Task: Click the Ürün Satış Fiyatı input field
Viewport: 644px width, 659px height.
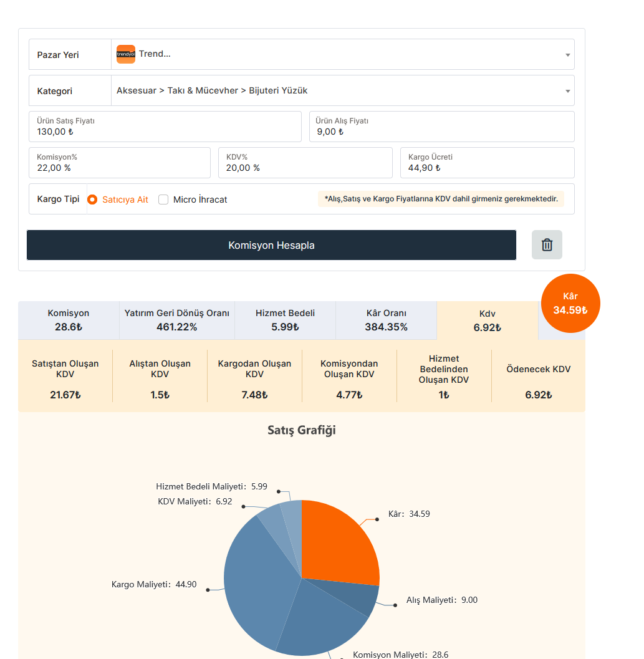Action: (165, 127)
